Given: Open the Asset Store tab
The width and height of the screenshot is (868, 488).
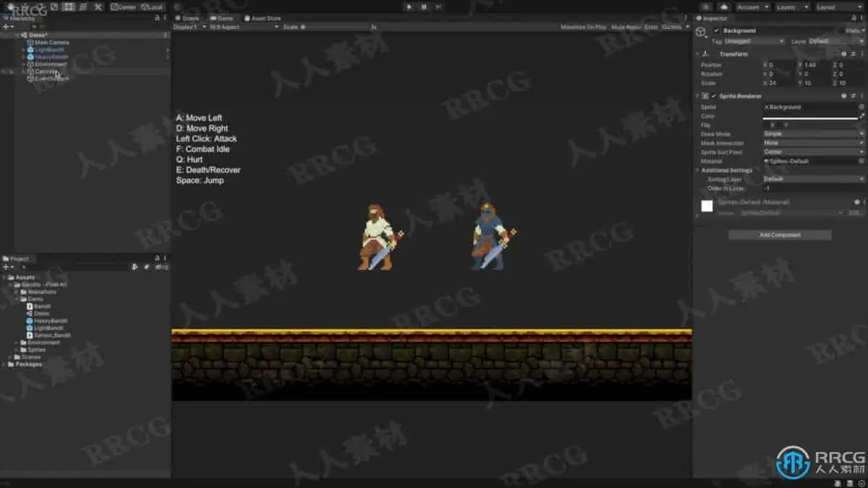Looking at the screenshot, I should coord(263,18).
